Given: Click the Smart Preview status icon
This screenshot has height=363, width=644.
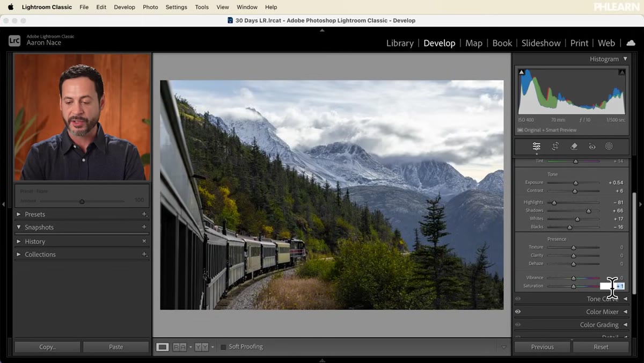Looking at the screenshot, I should (520, 130).
